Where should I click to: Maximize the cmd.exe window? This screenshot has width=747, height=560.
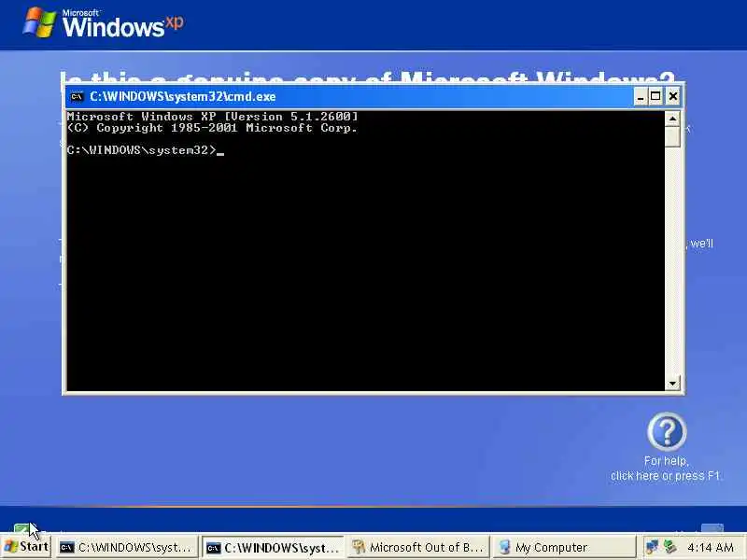[655, 97]
